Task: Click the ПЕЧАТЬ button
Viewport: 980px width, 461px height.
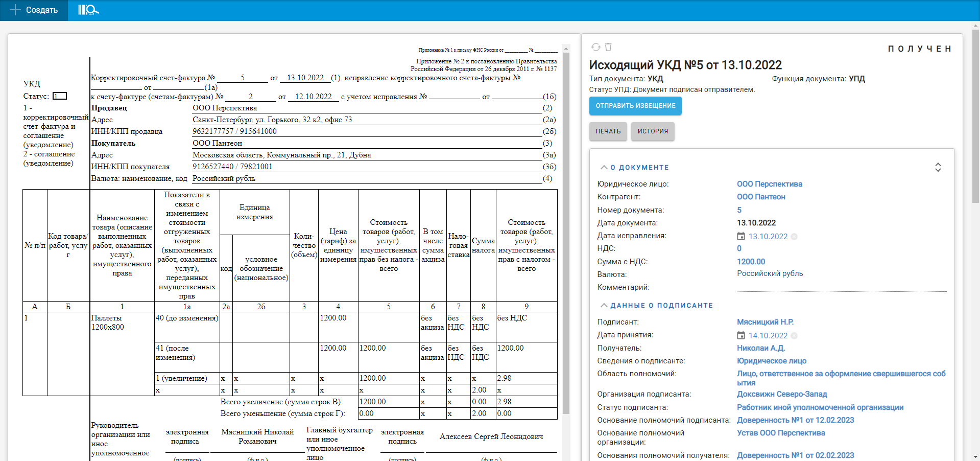Action: click(608, 131)
